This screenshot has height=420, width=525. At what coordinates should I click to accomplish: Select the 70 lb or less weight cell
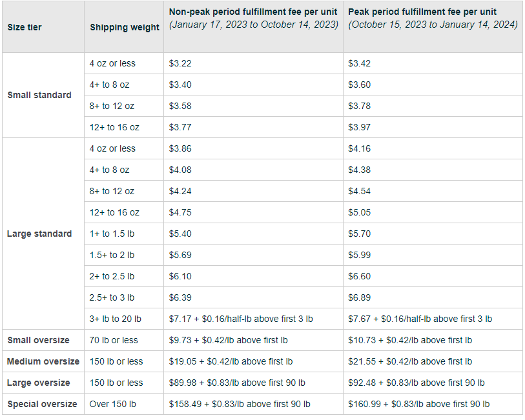click(x=124, y=340)
